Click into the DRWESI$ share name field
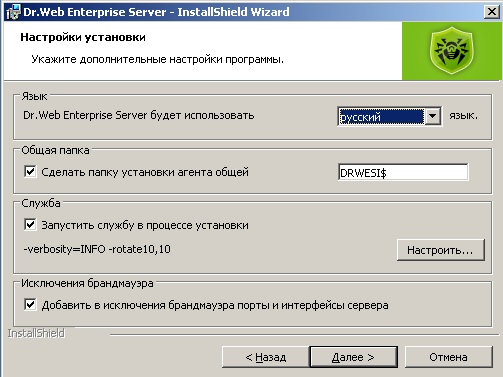 [x=403, y=172]
